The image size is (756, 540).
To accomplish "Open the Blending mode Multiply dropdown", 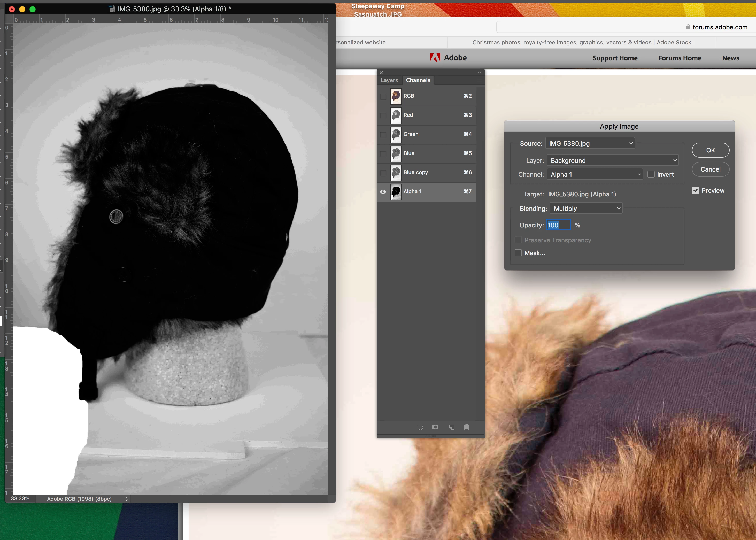I will click(x=586, y=209).
